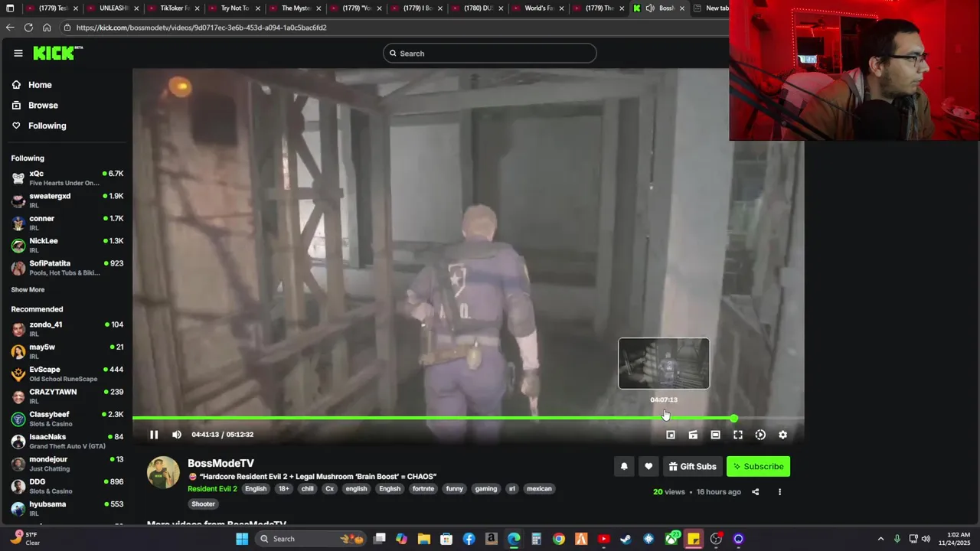Mute the video player volume
The height and width of the screenshot is (551, 980).
(177, 435)
